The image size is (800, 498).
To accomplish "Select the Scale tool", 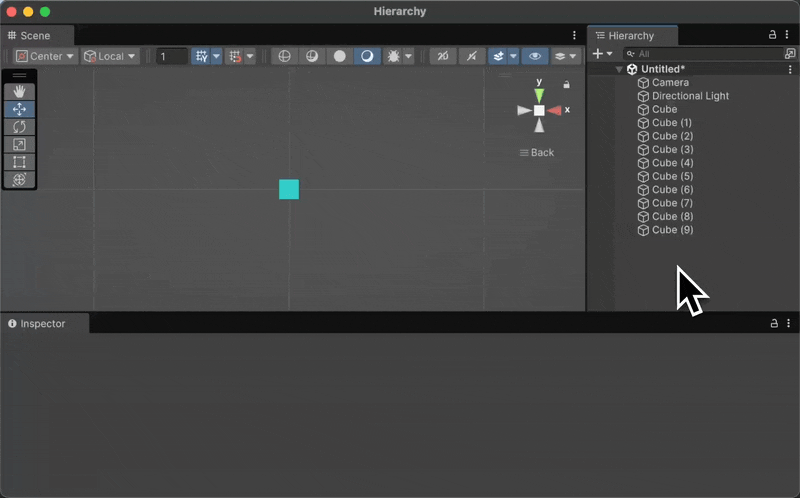I will click(19, 144).
